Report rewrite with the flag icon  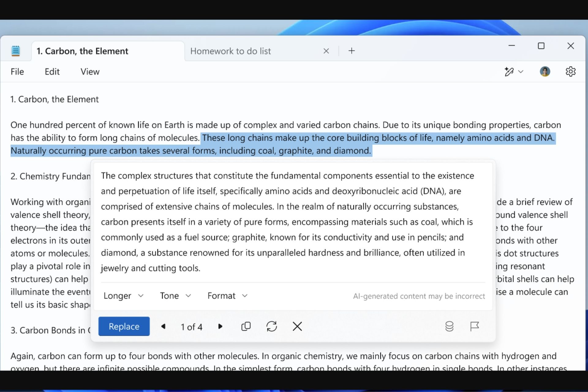pyautogui.click(x=474, y=326)
